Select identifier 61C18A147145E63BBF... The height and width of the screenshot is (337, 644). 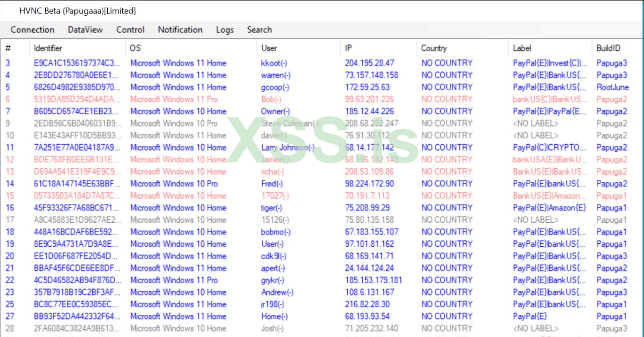77,184
